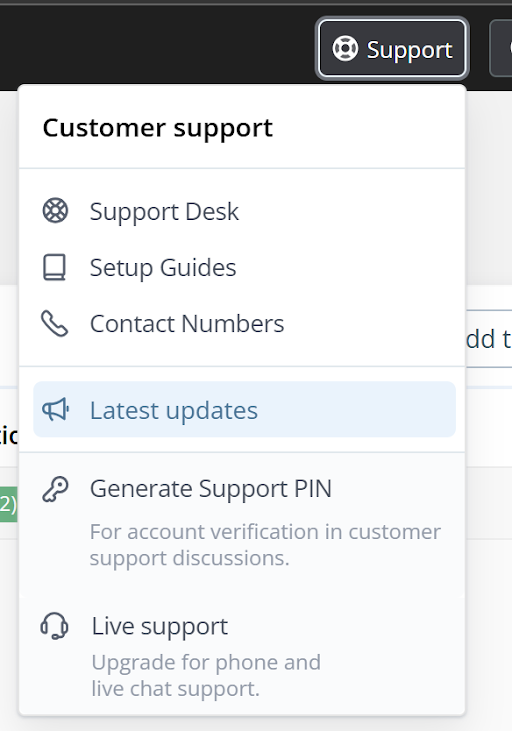Click the Contact Numbers phone icon

pos(55,324)
